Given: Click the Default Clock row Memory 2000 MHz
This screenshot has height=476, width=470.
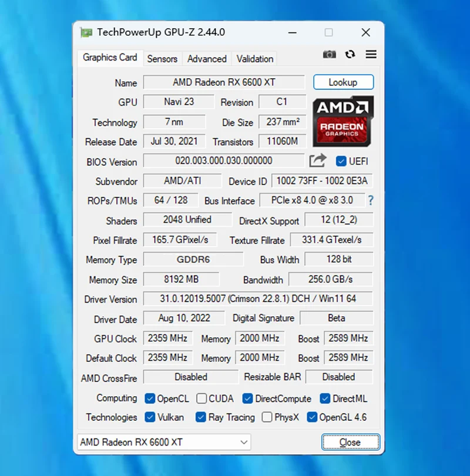Looking at the screenshot, I should point(260,358).
